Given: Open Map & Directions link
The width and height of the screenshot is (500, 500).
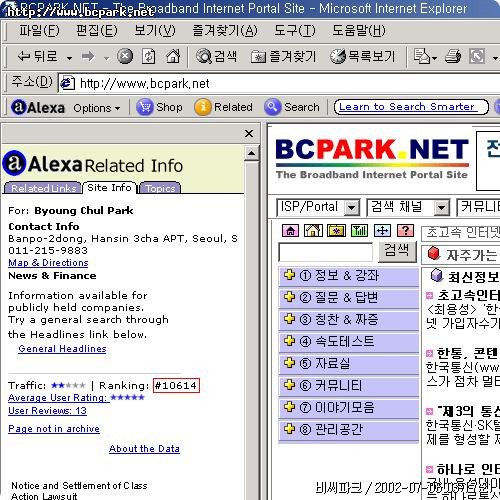Looking at the screenshot, I should [48, 263].
